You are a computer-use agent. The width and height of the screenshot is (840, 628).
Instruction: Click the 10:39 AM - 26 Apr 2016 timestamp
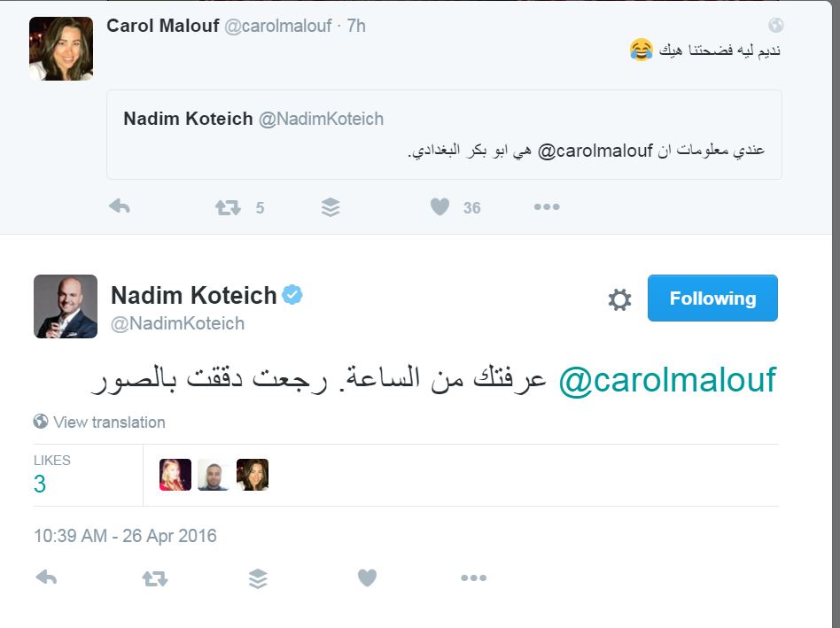[125, 536]
